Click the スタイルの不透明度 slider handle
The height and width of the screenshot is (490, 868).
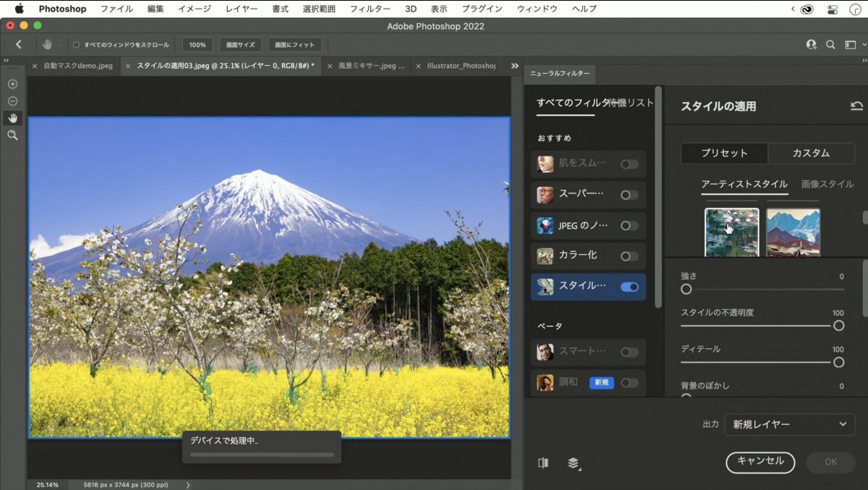pos(838,326)
